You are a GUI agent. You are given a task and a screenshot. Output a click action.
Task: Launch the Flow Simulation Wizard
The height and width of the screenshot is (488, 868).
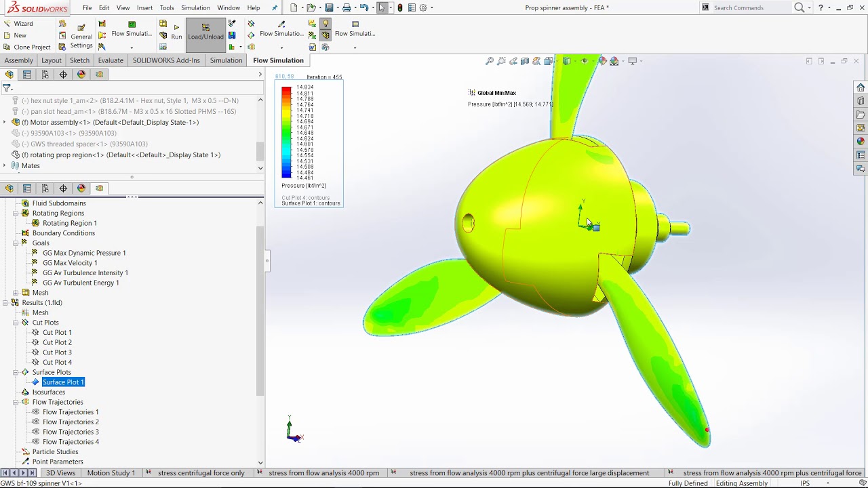click(x=18, y=23)
